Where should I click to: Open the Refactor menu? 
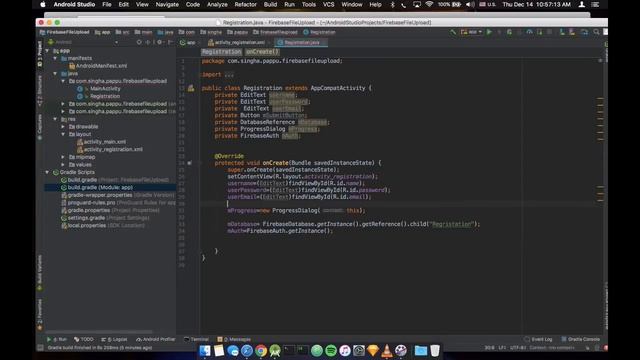tap(246, 4)
